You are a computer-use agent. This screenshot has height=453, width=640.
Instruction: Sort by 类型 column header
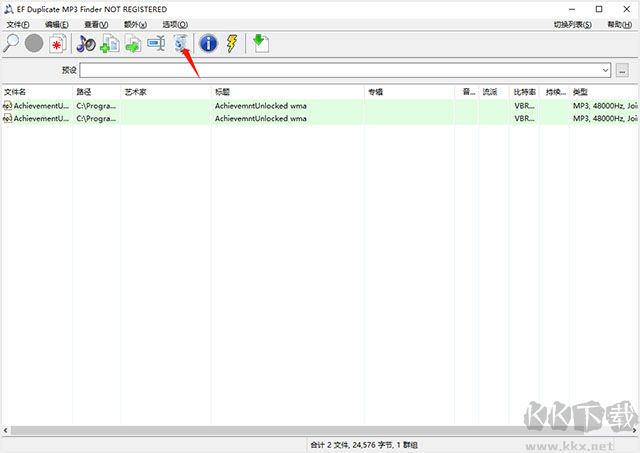pos(604,92)
